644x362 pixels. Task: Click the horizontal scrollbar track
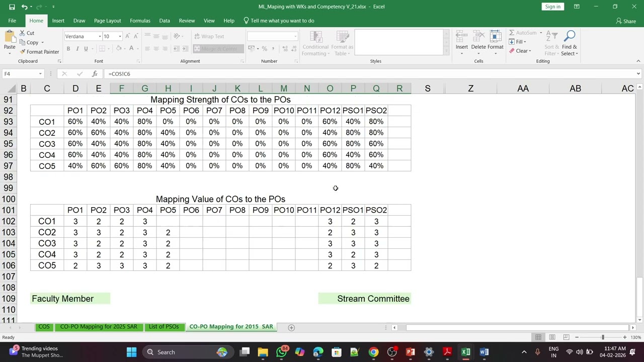pyautogui.click(x=518, y=328)
